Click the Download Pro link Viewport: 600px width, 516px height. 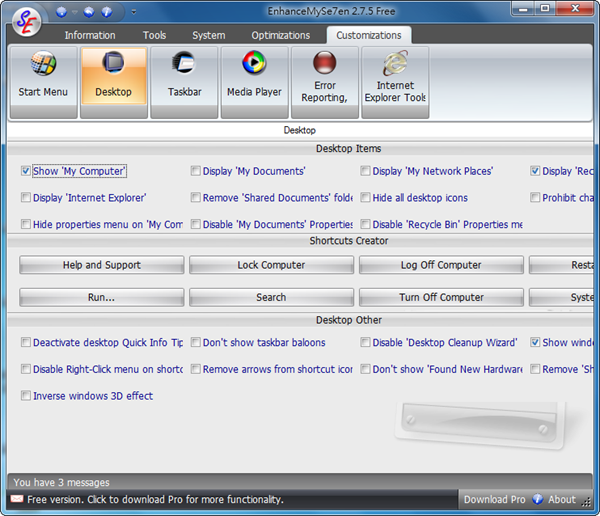click(x=494, y=500)
